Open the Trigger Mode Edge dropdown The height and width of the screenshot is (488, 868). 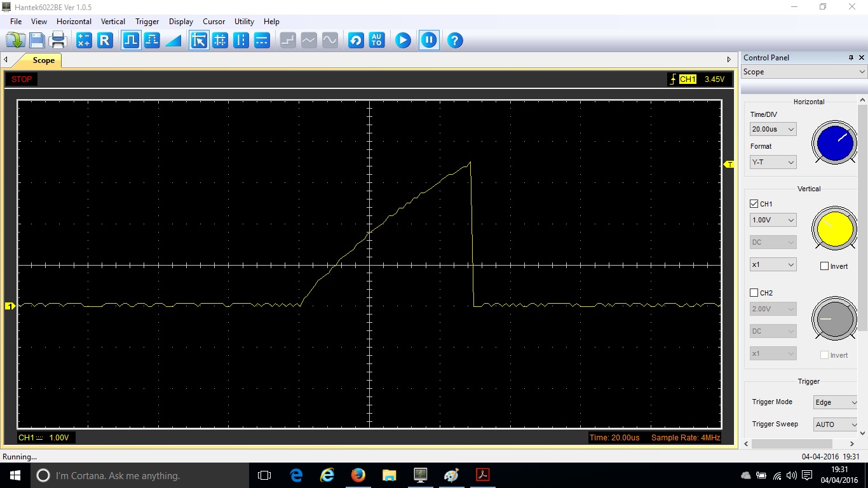[836, 402]
